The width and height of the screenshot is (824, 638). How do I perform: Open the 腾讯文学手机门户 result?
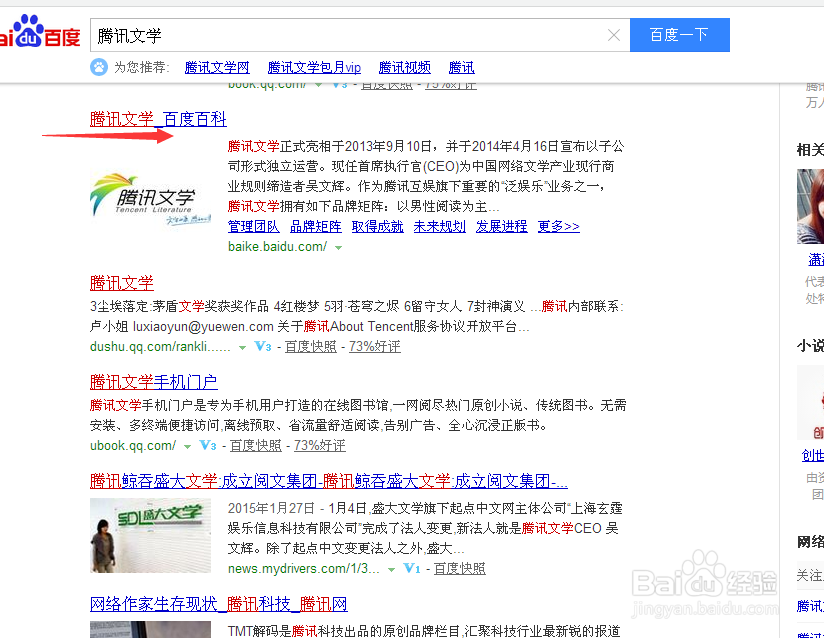(154, 382)
